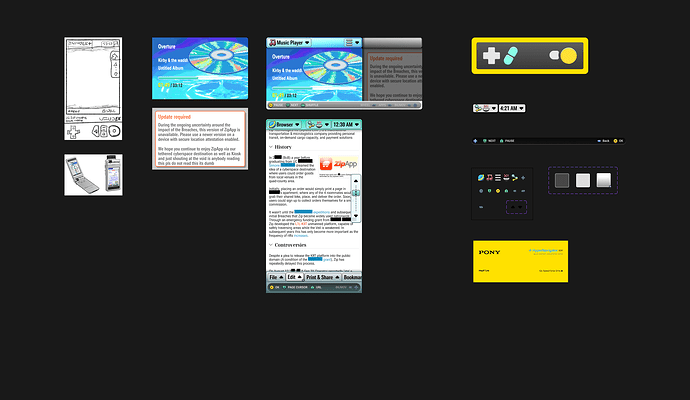Open the Edit menu in Browser
This screenshot has width=690, height=400.
point(295,277)
